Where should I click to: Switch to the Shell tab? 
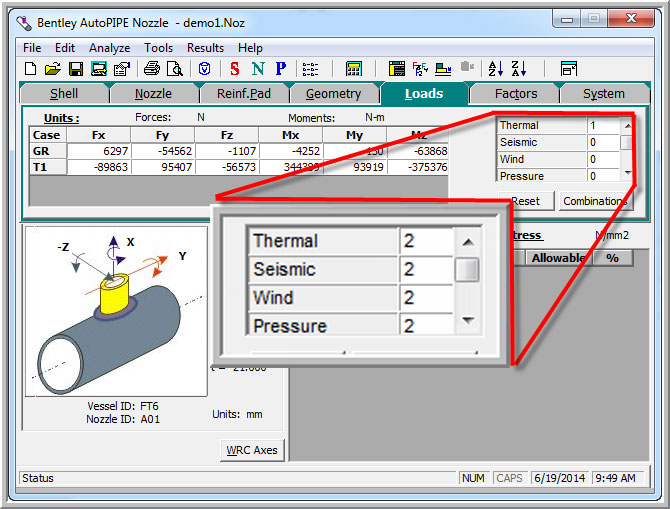click(x=64, y=94)
